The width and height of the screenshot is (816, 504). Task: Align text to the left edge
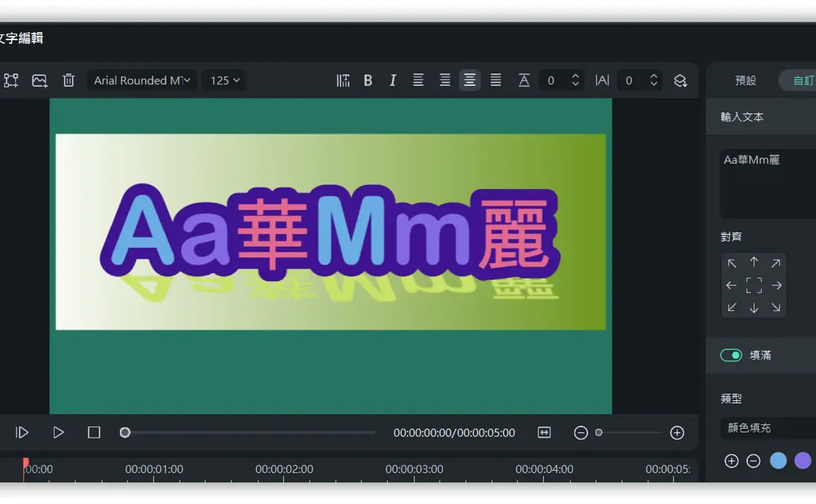coord(731,285)
